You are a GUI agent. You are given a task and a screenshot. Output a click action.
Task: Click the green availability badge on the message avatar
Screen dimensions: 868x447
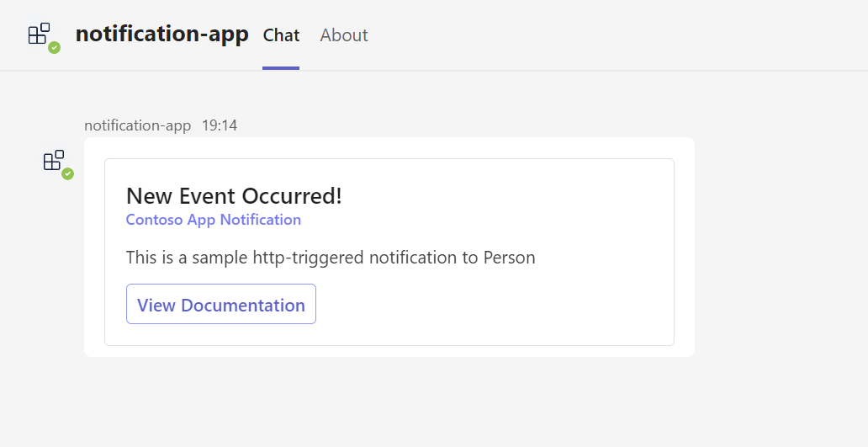point(68,173)
